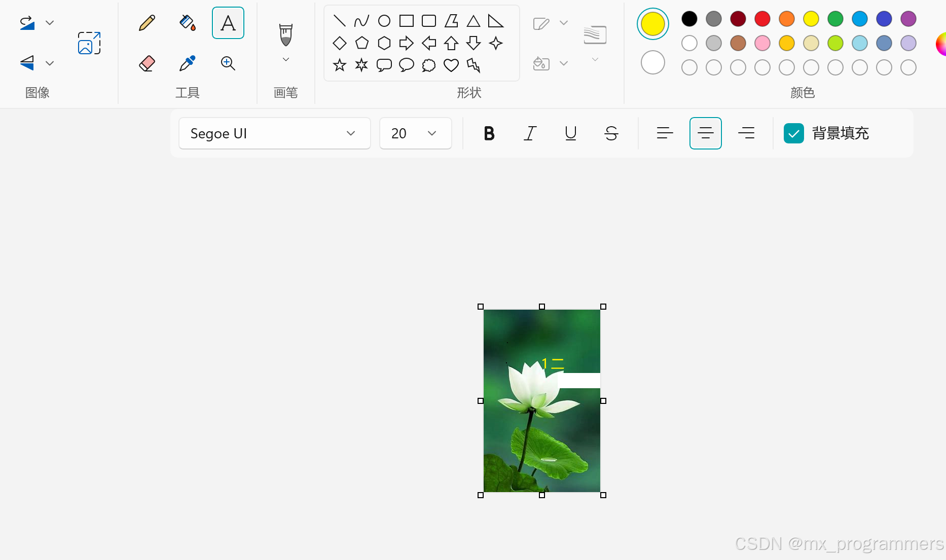Pick the green color swatch
This screenshot has width=946, height=560.
pyautogui.click(x=835, y=19)
